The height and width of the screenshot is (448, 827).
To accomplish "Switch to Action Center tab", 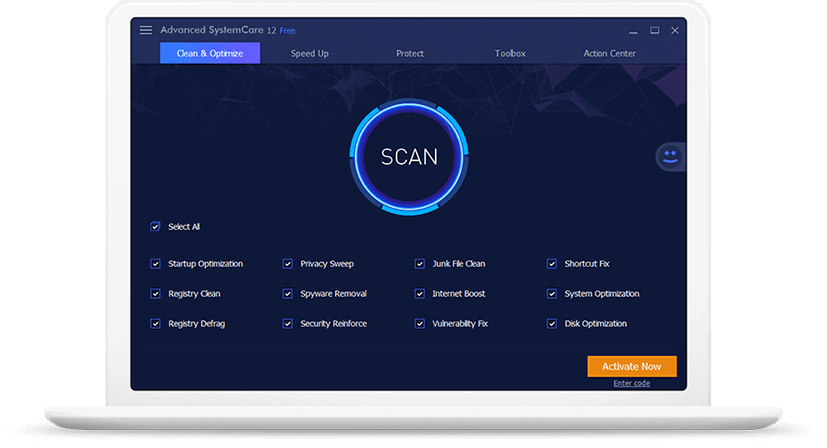I will coord(609,53).
